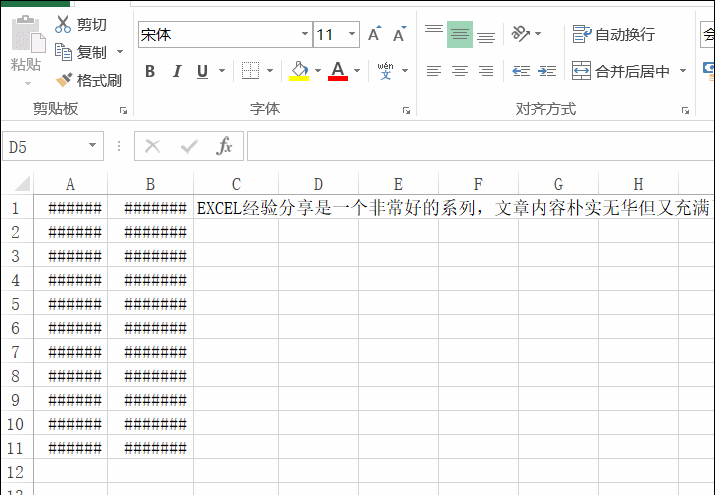Align text right

pos(486,71)
